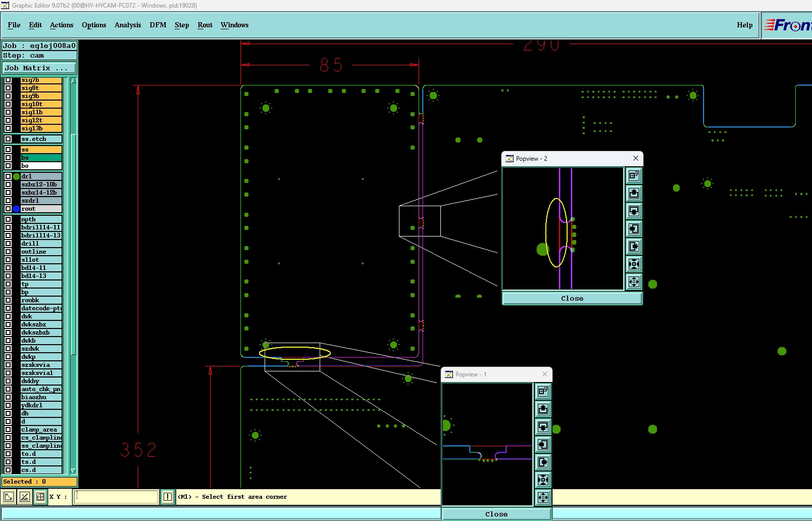This screenshot has height=521, width=812.
Task: Open the Analysis menu
Action: coord(128,25)
